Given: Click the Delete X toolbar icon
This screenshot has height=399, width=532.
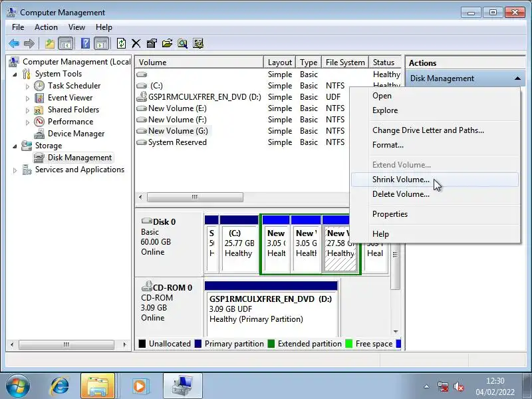Looking at the screenshot, I should 136,43.
